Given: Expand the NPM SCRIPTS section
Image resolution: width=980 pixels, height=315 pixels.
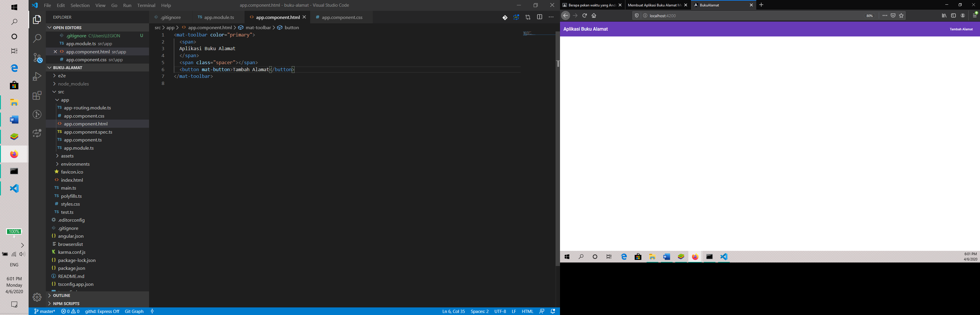Looking at the screenshot, I should [x=97, y=304].
